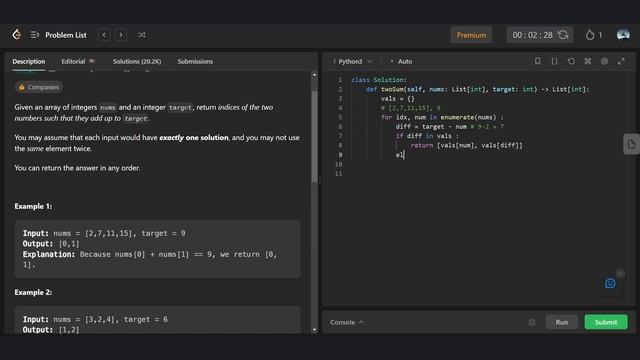Place cursor on line 9 in the code editor
This screenshot has height=360, width=640.
400,155
